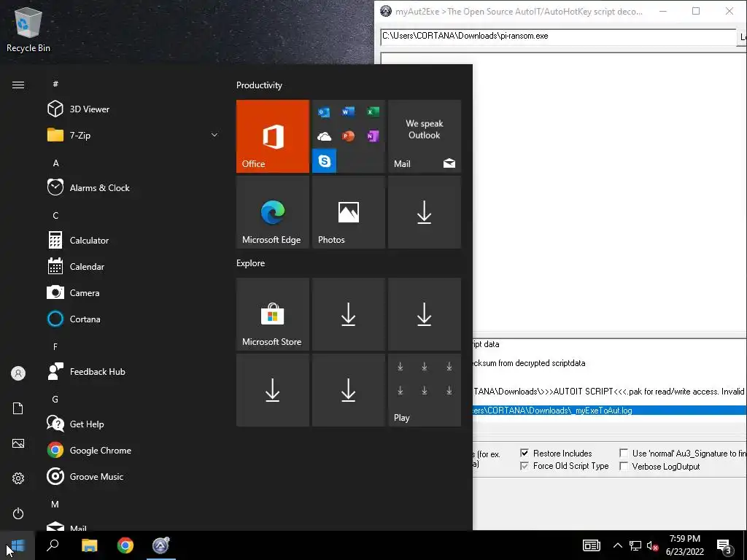Expand the 7-Zip folder
This screenshot has width=747, height=560.
click(x=133, y=135)
